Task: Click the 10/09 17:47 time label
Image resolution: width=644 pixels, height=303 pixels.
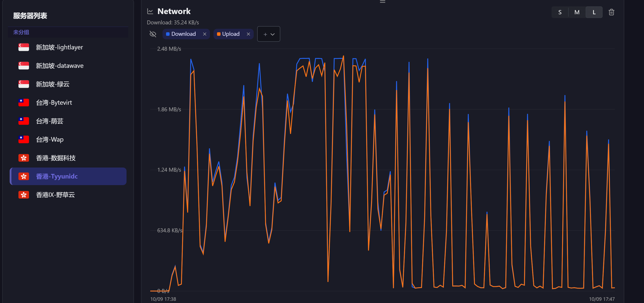Action: (x=602, y=299)
